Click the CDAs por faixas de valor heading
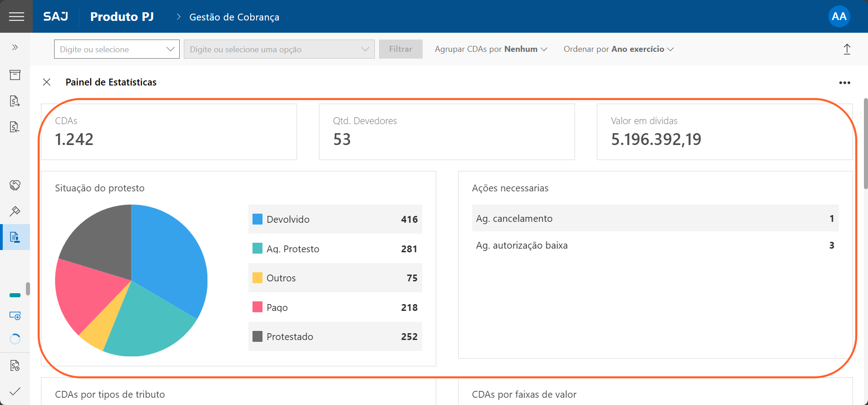This screenshot has height=405, width=868. click(524, 395)
